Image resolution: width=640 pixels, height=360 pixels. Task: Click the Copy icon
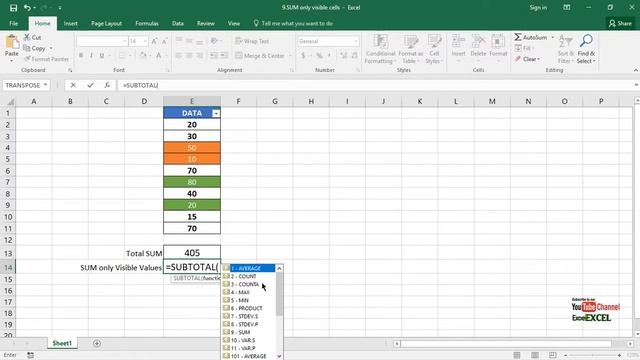pos(27,48)
